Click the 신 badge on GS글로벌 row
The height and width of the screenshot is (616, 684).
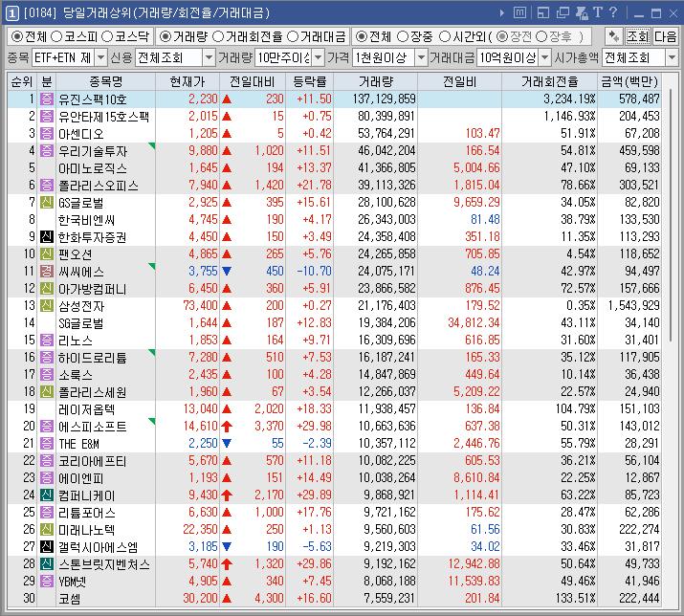coord(47,203)
